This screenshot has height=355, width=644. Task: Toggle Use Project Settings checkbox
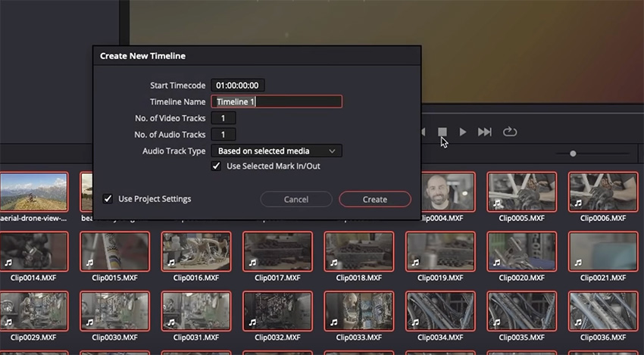(x=108, y=198)
